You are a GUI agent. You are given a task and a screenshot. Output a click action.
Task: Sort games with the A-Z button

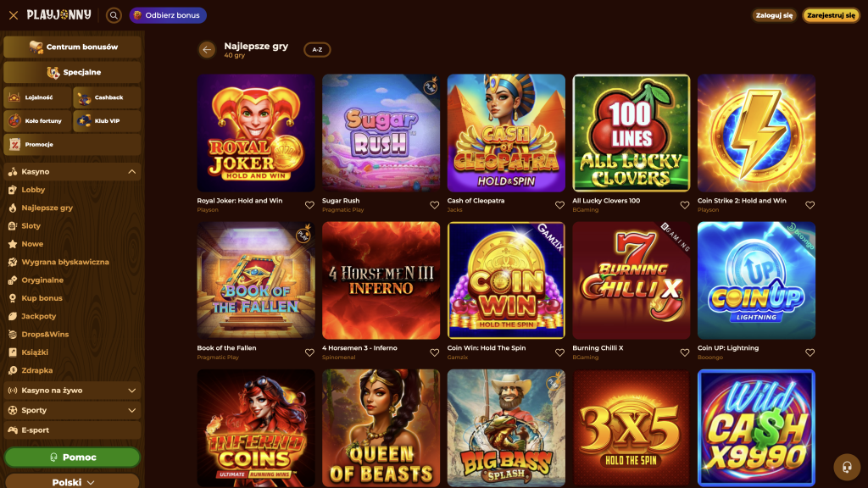pyautogui.click(x=317, y=50)
